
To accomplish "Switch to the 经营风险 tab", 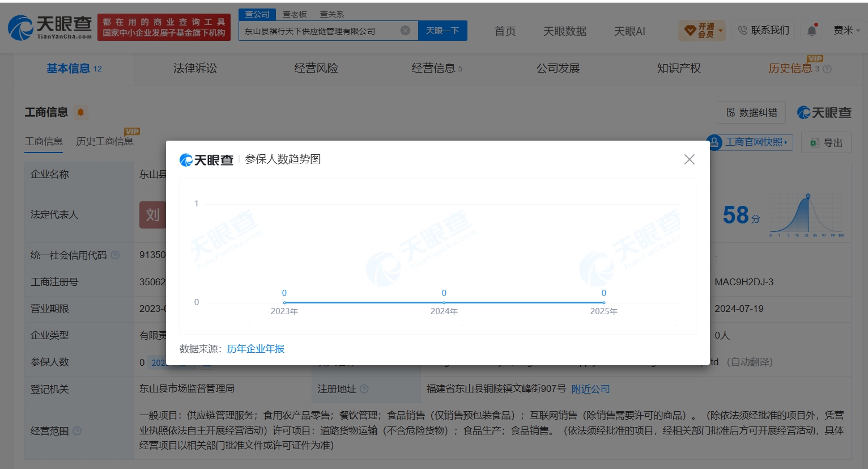I will click(x=316, y=69).
